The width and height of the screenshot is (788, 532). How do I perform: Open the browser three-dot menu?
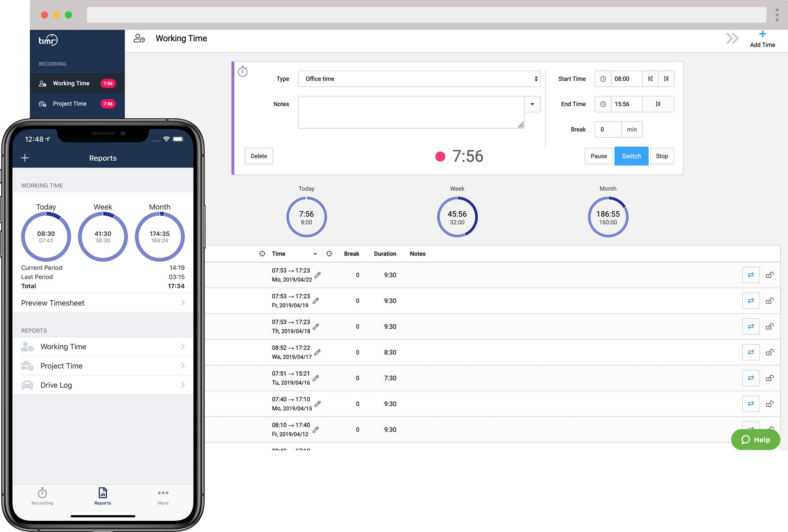777,15
